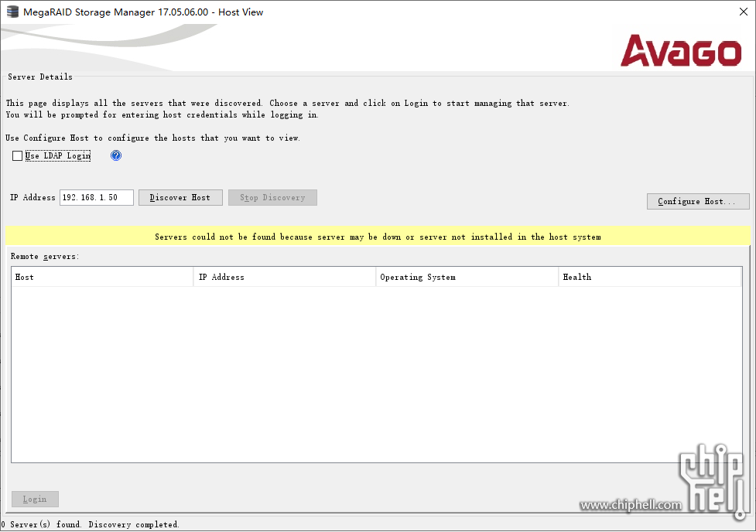Close the Host View window
The width and height of the screenshot is (756, 532).
coord(744,12)
